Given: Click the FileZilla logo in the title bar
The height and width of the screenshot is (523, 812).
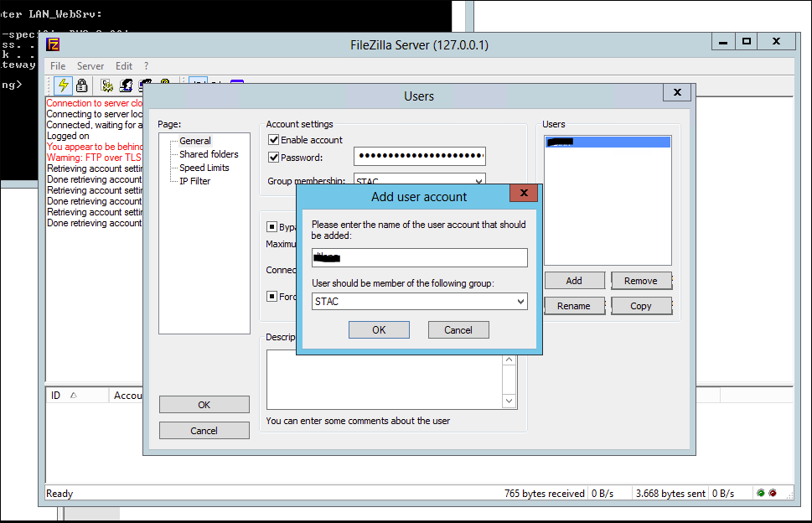Looking at the screenshot, I should 53,44.
